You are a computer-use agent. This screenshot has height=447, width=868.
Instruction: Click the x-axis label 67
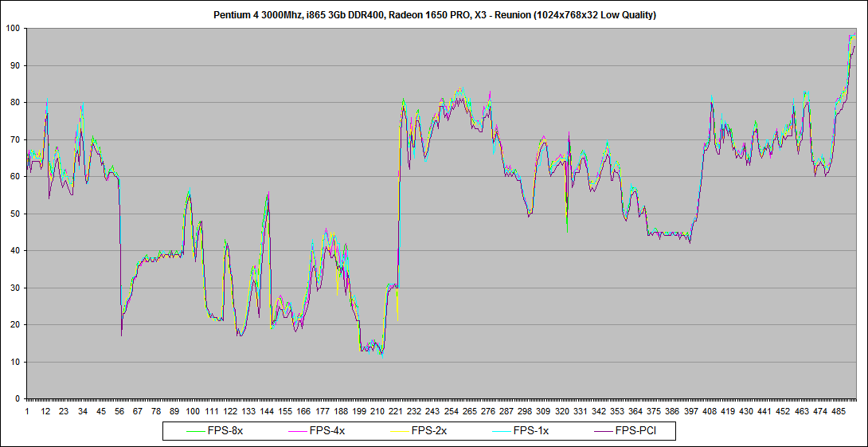point(138,412)
